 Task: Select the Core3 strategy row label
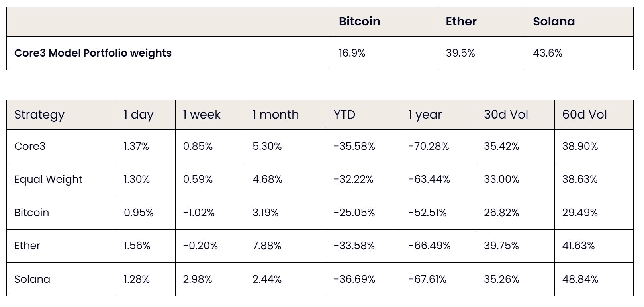[30, 146]
